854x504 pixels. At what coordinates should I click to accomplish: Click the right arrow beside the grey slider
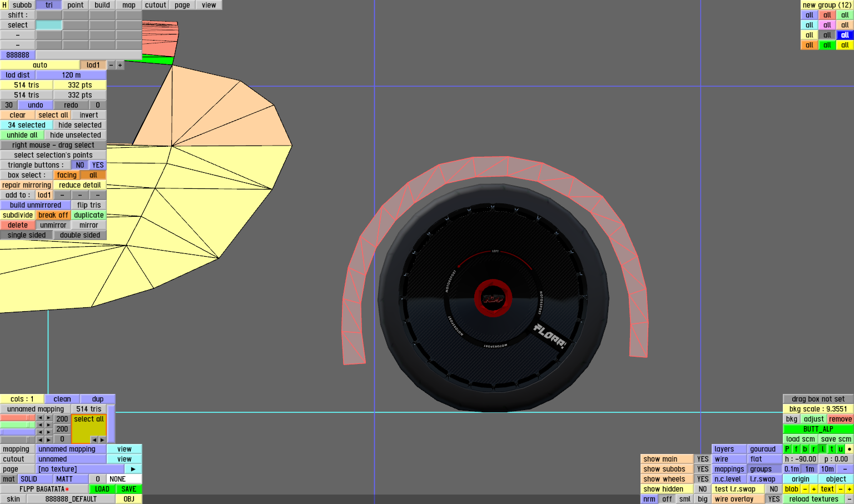[x=49, y=440]
